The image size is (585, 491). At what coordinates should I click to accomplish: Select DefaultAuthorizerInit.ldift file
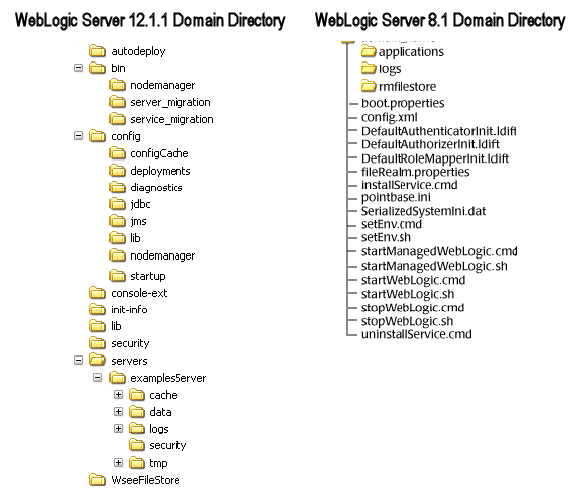tap(430, 144)
